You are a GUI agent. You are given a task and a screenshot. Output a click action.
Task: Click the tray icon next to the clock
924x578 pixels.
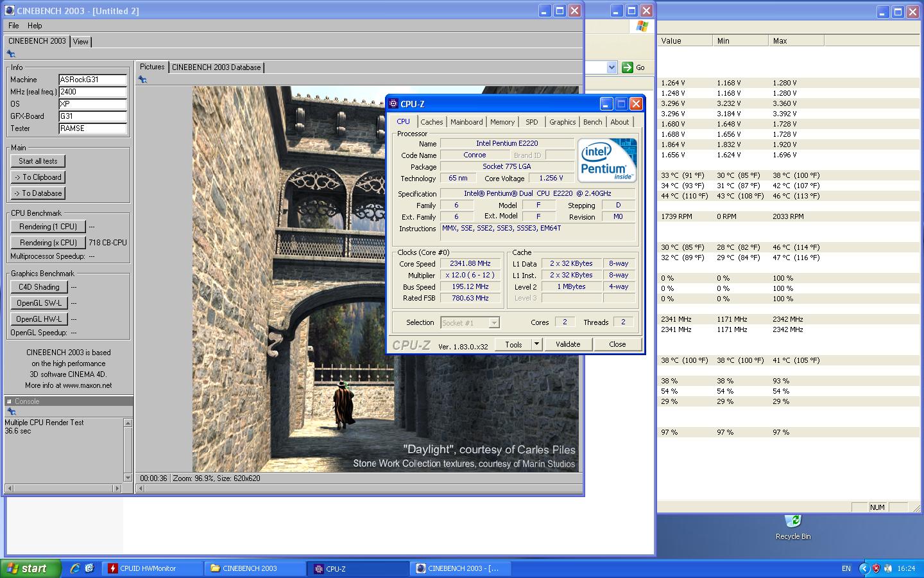(x=888, y=568)
